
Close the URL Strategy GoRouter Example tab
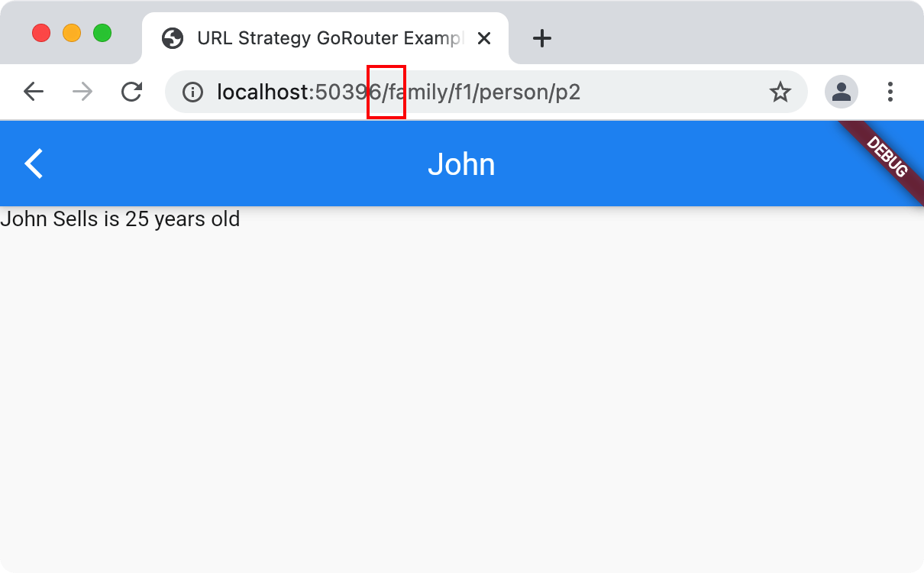pos(484,37)
